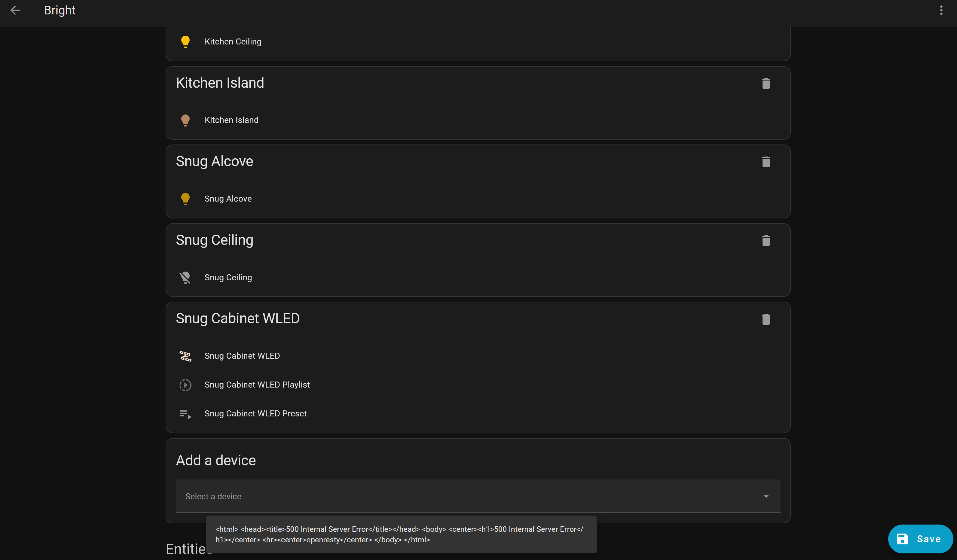Viewport: 957px width, 560px height.
Task: Select Snug Cabinet WLED Preset entity
Action: click(x=255, y=413)
